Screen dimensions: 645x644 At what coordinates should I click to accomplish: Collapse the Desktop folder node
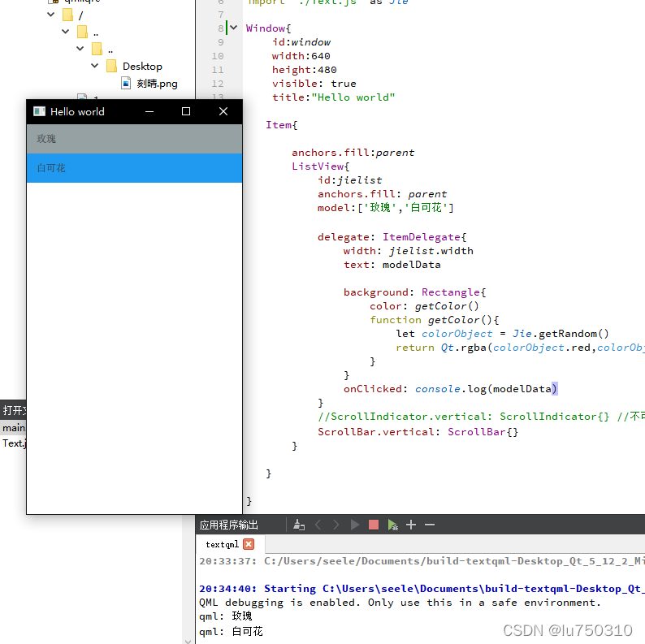click(94, 66)
